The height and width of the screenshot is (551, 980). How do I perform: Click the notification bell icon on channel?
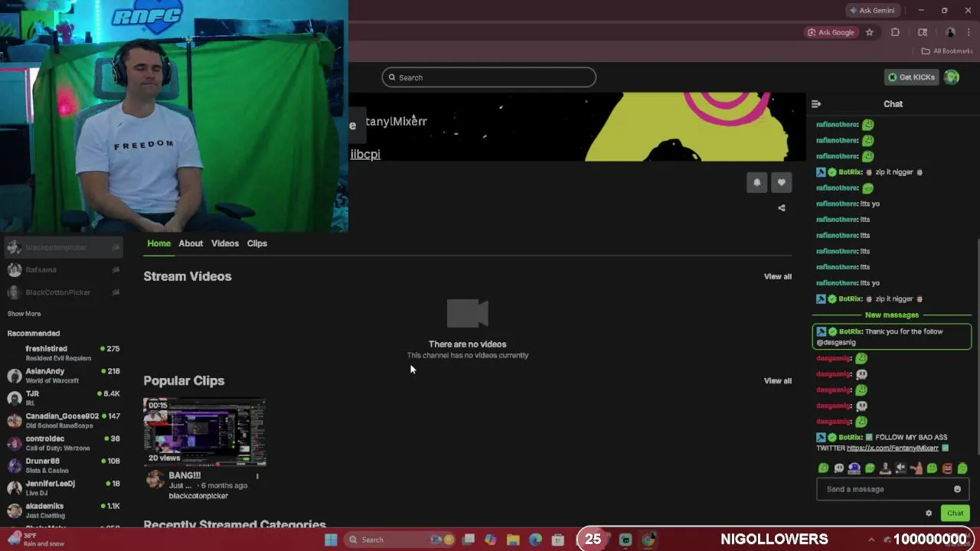[756, 182]
